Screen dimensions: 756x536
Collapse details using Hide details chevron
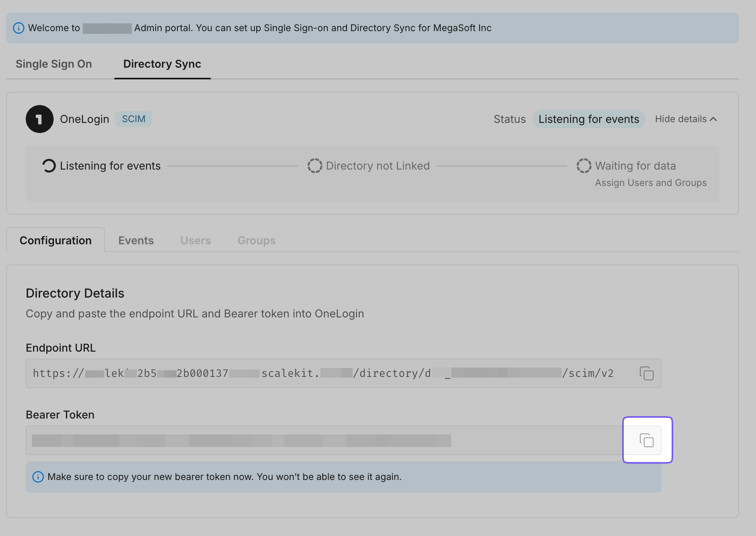(x=685, y=119)
